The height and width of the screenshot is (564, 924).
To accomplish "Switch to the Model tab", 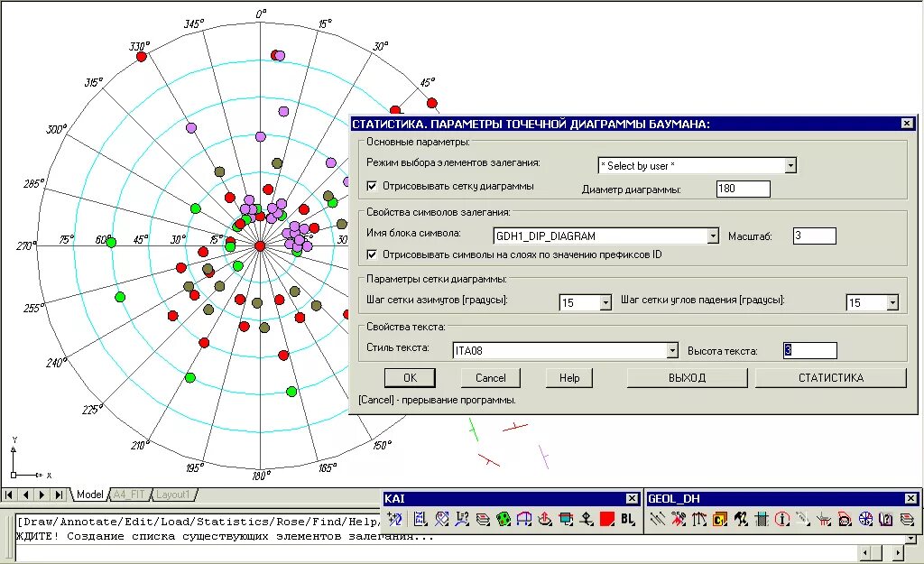I will point(89,495).
